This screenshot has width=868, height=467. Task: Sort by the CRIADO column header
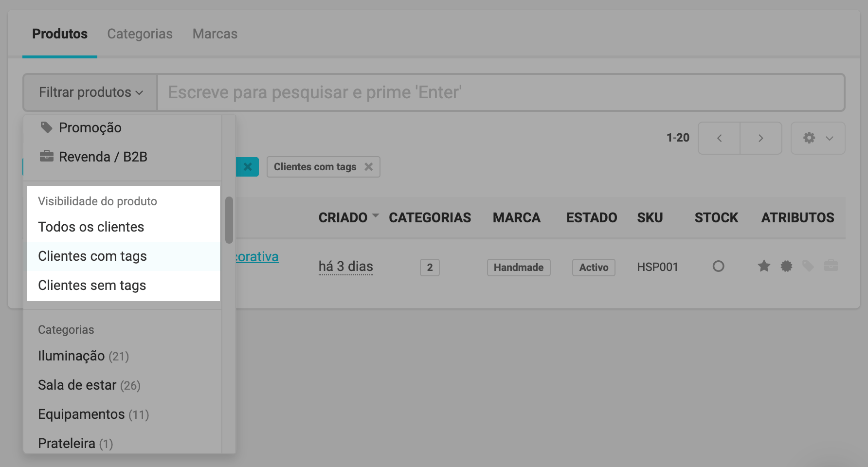(x=343, y=217)
